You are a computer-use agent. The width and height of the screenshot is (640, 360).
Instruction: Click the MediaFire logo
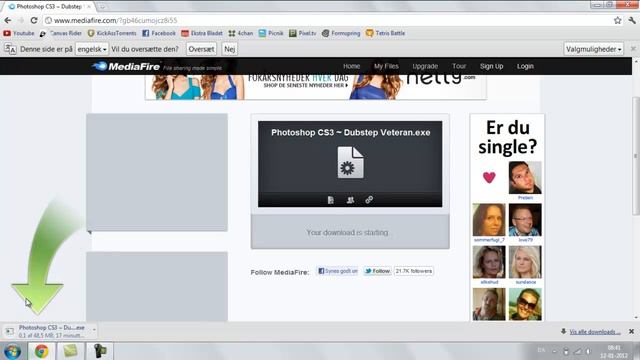click(x=126, y=66)
